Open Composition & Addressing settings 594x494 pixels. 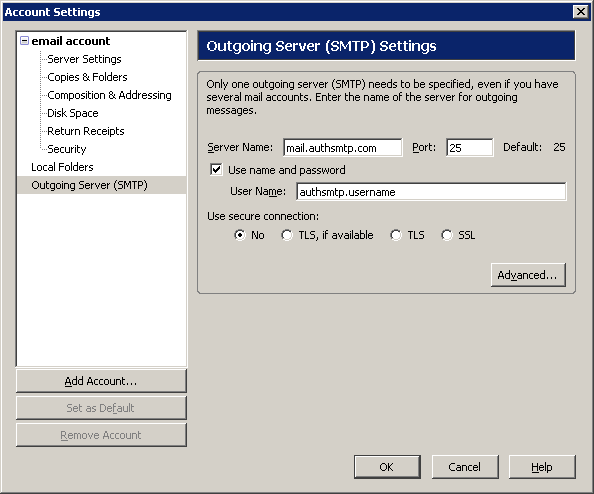coord(109,95)
